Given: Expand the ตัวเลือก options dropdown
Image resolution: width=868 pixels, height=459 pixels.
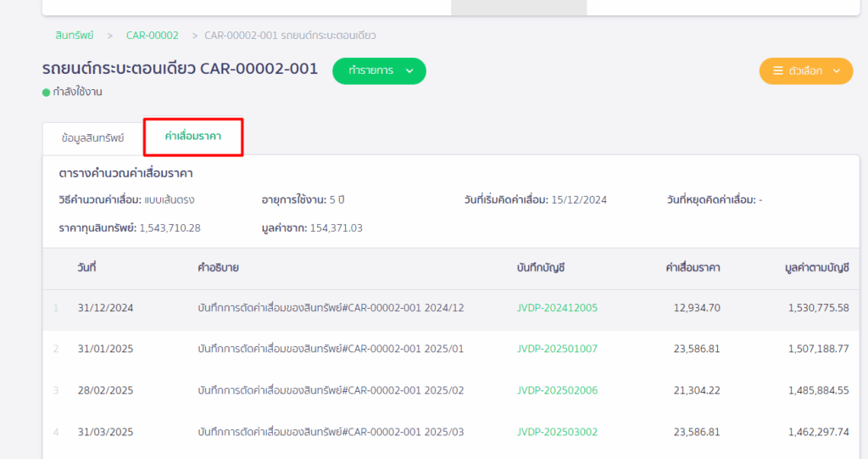Looking at the screenshot, I should pos(805,71).
